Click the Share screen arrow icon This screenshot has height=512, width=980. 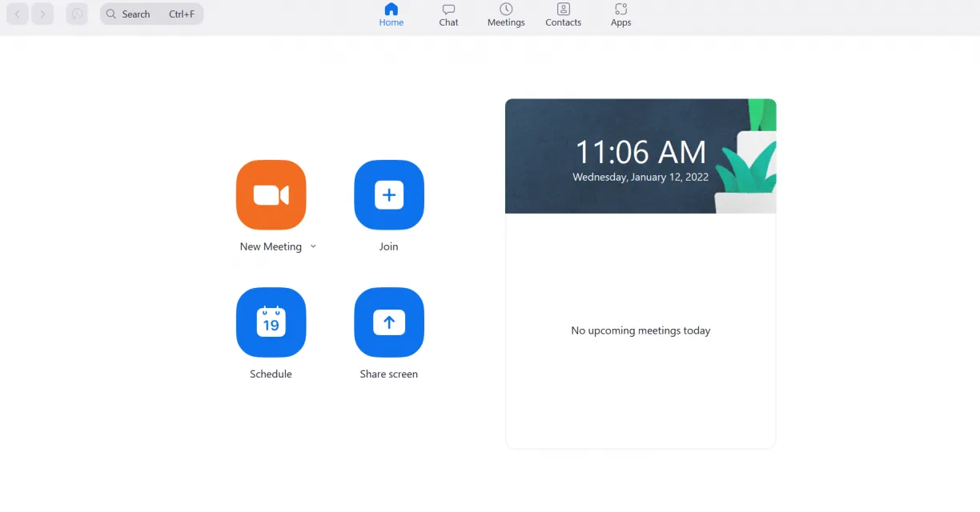click(389, 322)
